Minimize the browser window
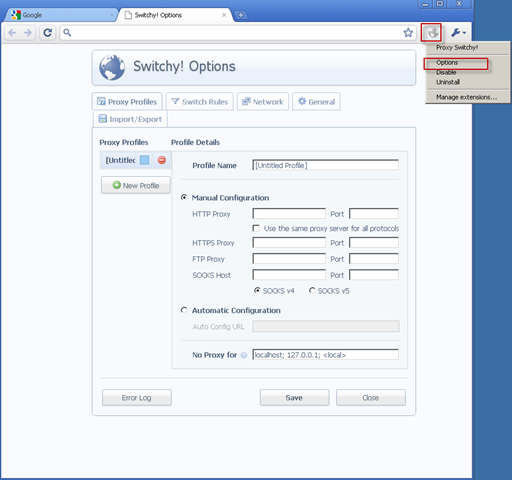Screen dimensions: 512x480 coord(425,4)
